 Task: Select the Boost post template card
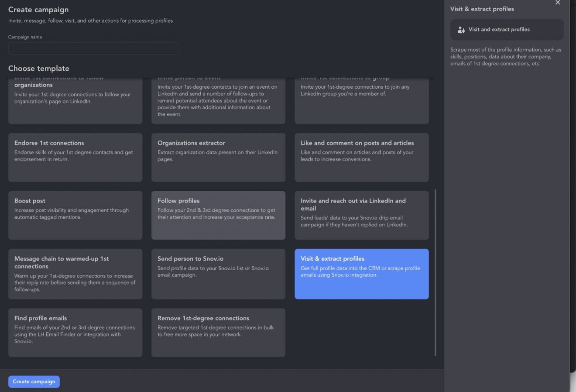[75, 215]
